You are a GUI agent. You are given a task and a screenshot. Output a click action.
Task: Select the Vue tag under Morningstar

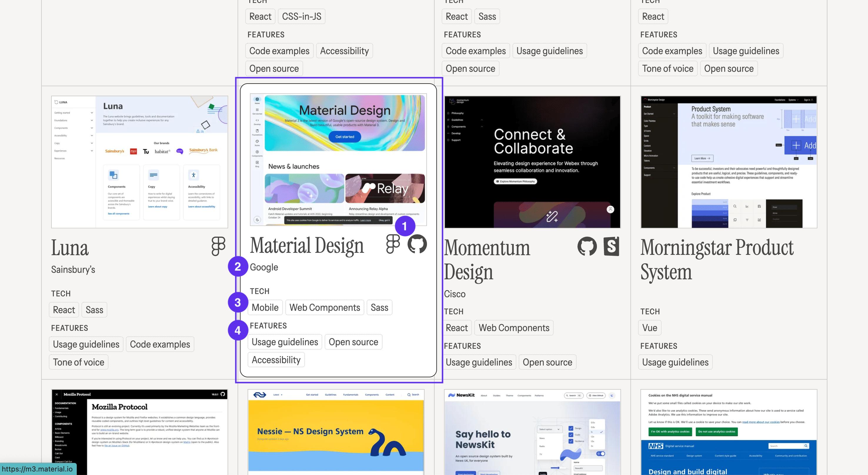(650, 328)
